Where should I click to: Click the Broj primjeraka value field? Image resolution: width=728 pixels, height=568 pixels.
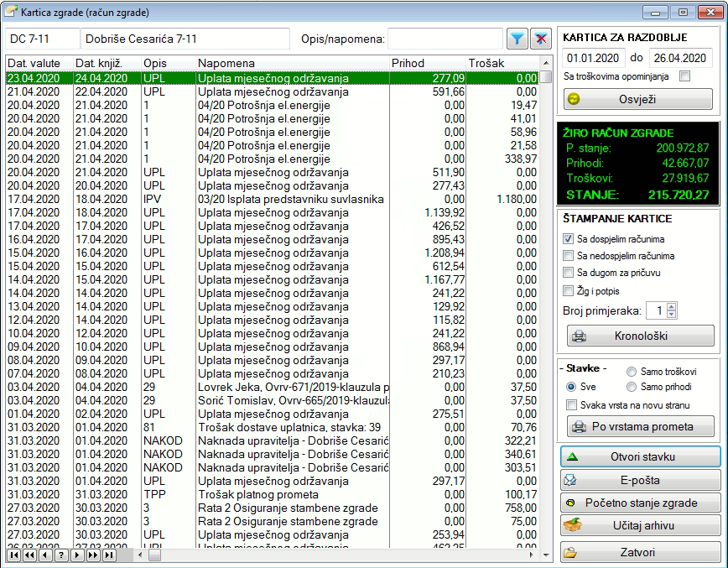pyautogui.click(x=657, y=310)
